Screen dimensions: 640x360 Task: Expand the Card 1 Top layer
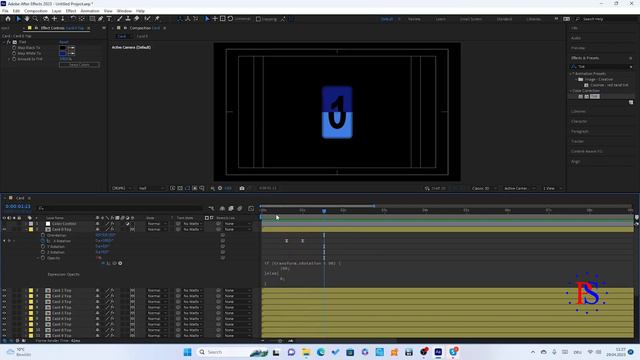(26, 290)
